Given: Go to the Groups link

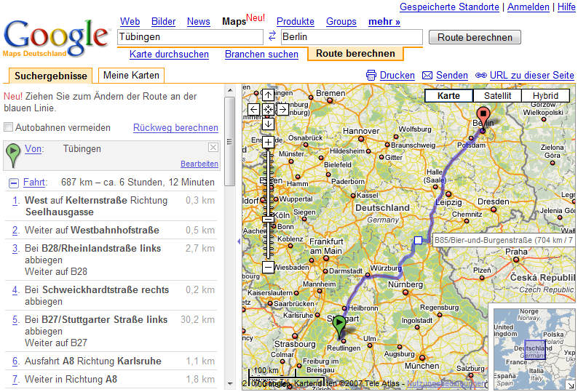Looking at the screenshot, I should pos(341,22).
